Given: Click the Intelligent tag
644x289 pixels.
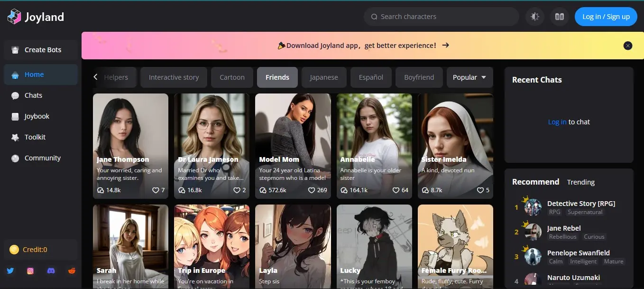Looking at the screenshot, I should (x=583, y=261).
